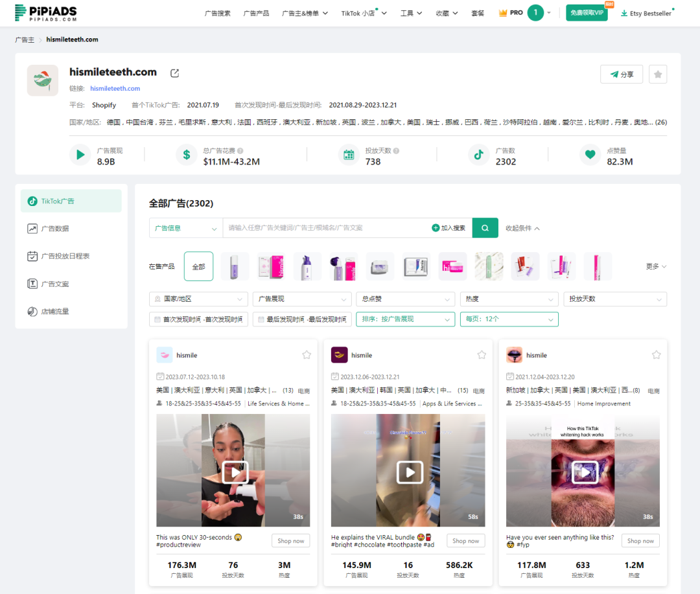700x594 pixels.
Task: Click Shop now on the #fyp ad
Action: (x=640, y=541)
